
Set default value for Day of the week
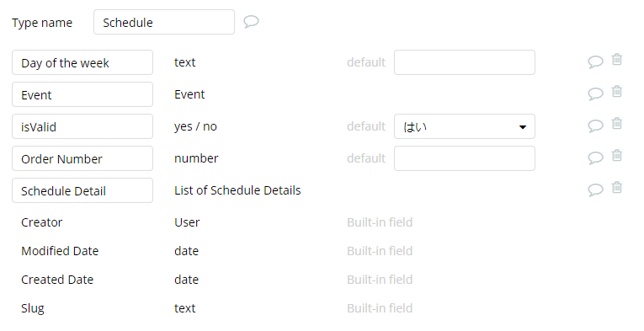point(465,62)
